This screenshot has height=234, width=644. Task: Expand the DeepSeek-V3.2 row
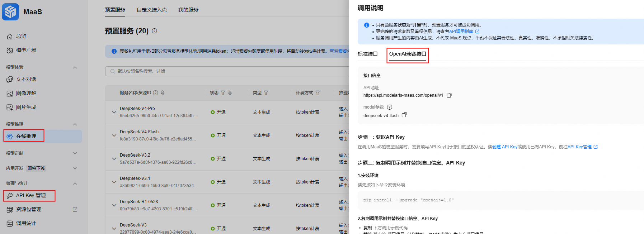click(114, 159)
